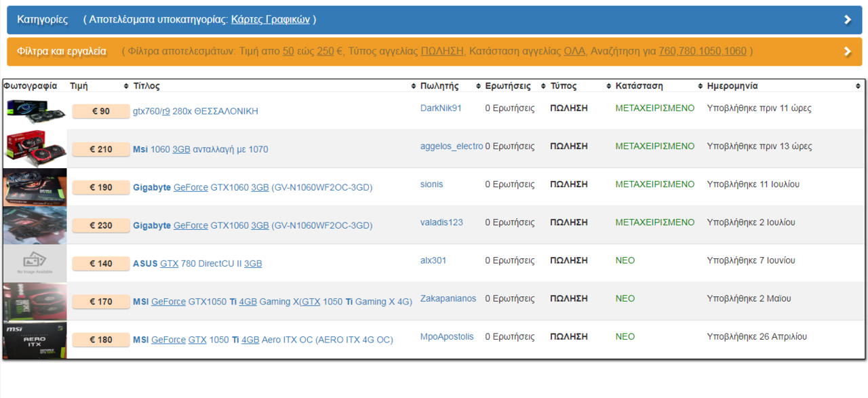Expand the Κατηγορίες panel chevron

click(x=848, y=20)
